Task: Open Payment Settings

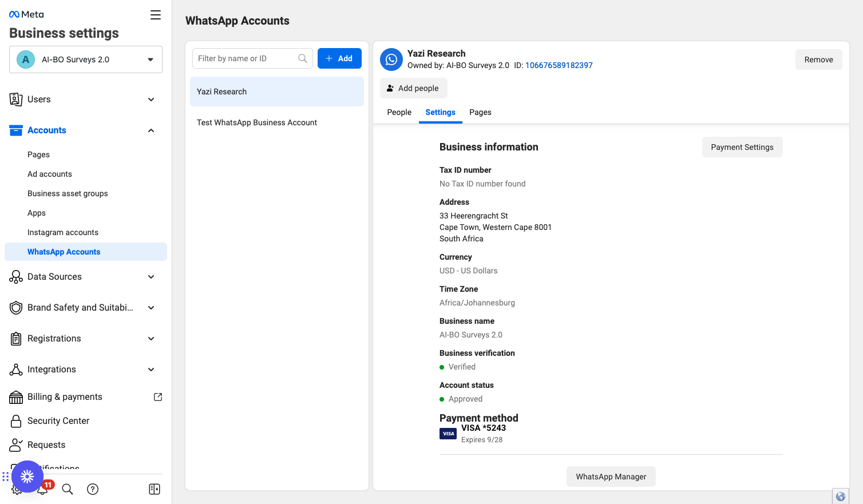Action: tap(742, 147)
